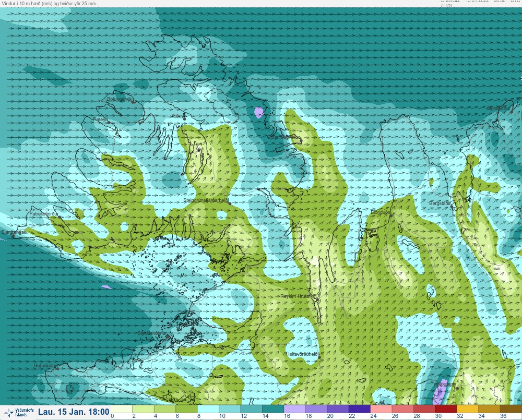The width and height of the screenshot is (522, 420).
Task: Pick the pale yellow 0–2 m/s legend swatch
Action: point(122,409)
